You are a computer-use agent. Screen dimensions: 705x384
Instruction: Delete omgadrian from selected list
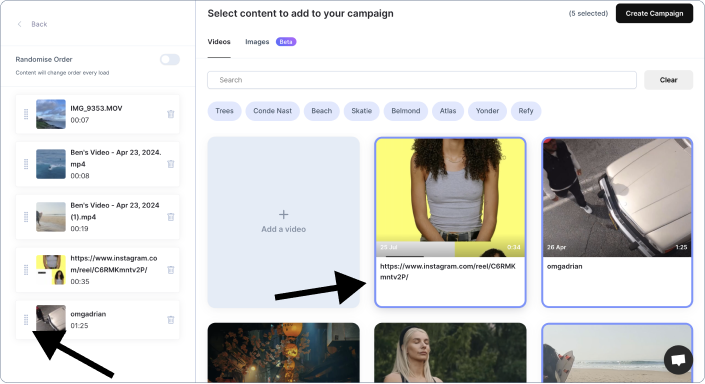pos(170,320)
